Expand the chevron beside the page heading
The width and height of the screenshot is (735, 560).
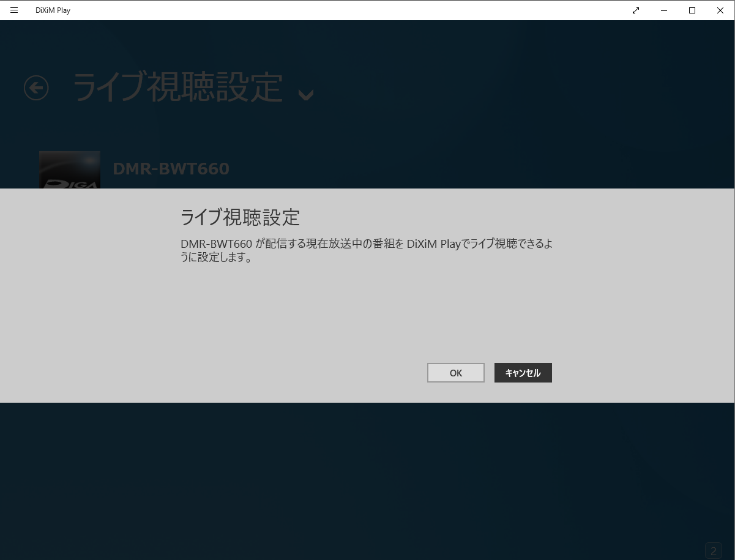click(x=305, y=94)
